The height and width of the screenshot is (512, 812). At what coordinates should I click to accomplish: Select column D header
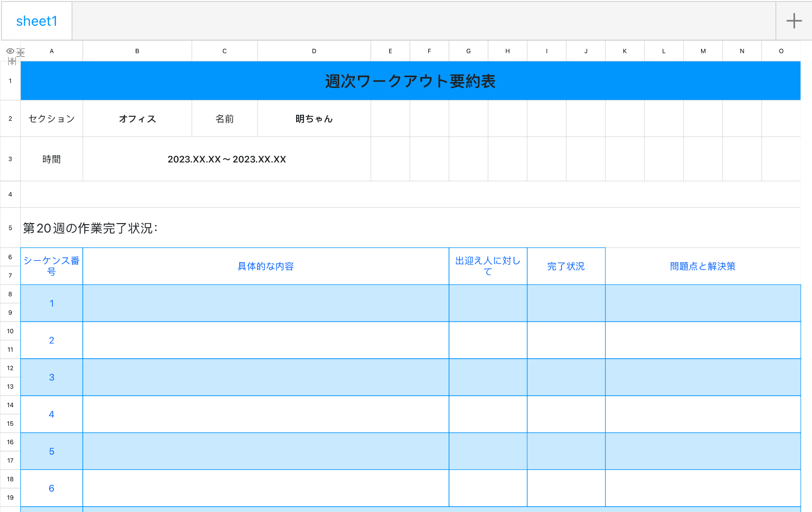pos(314,51)
